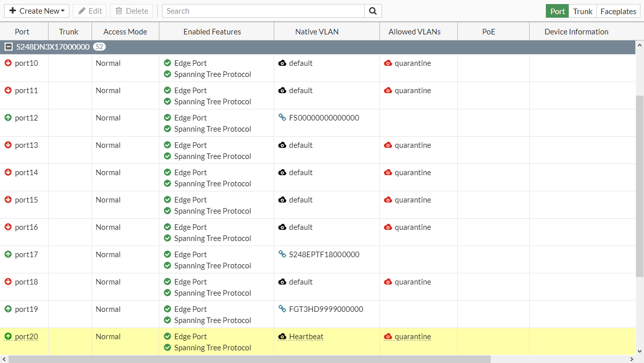Collapse the S248DN3X17000000 switch group

coord(9,47)
